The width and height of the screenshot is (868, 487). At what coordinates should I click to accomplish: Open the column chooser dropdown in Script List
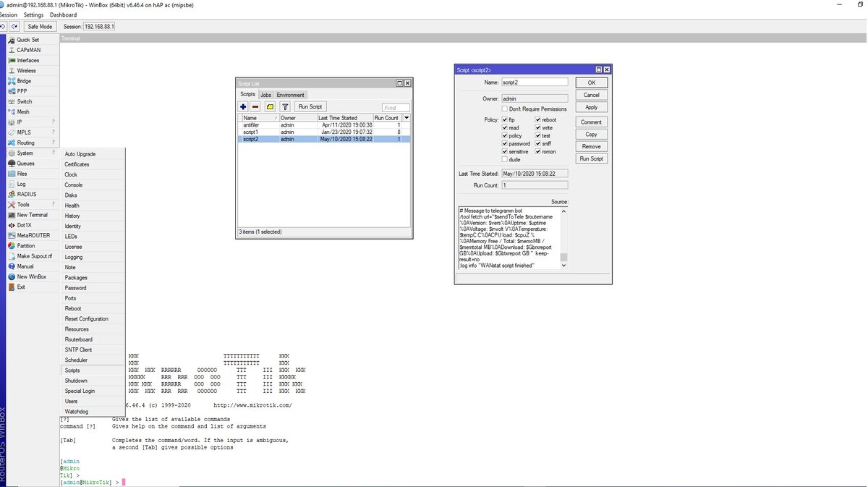click(x=407, y=117)
